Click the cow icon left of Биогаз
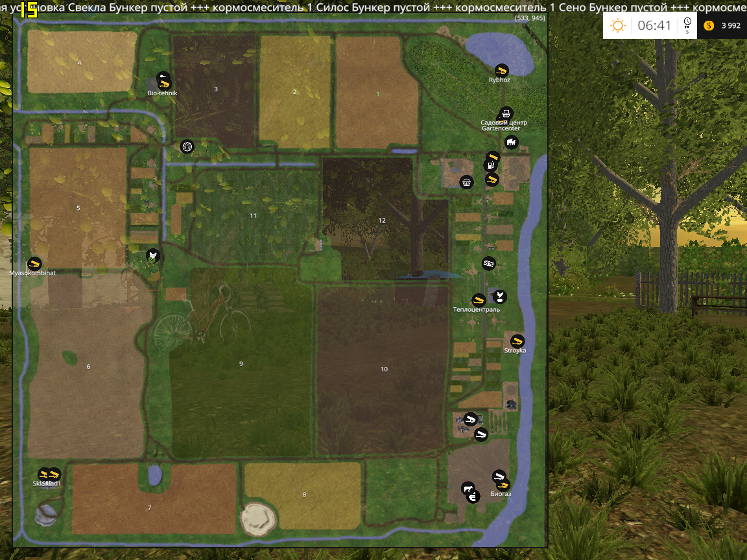This screenshot has height=560, width=747. (x=468, y=488)
